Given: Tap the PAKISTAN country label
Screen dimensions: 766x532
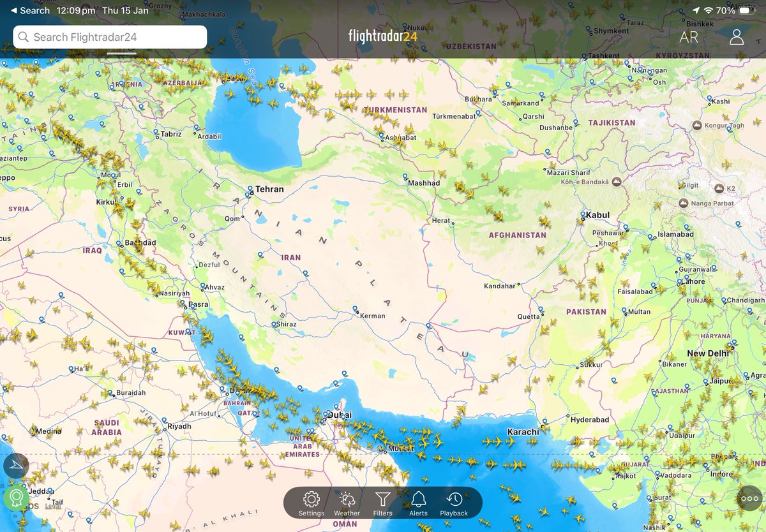Looking at the screenshot, I should 586,312.
